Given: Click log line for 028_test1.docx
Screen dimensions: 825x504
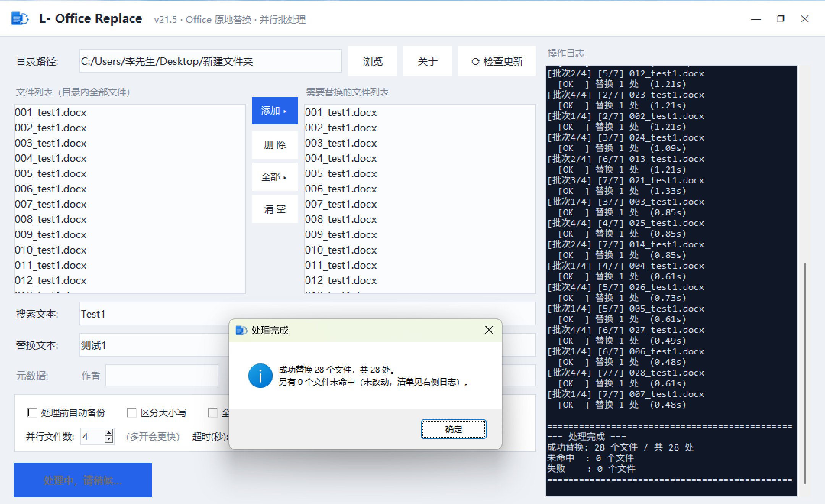Looking at the screenshot, I should pos(626,373).
